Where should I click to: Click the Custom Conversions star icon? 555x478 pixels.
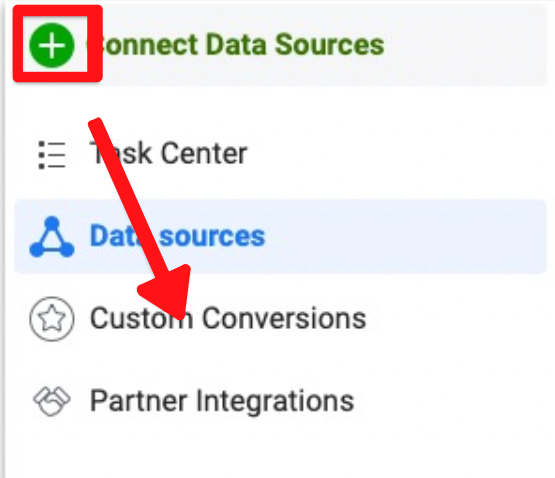coord(52,319)
